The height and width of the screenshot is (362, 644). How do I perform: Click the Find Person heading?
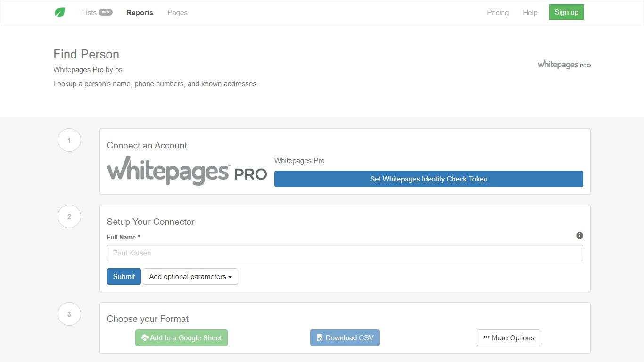[x=86, y=54]
